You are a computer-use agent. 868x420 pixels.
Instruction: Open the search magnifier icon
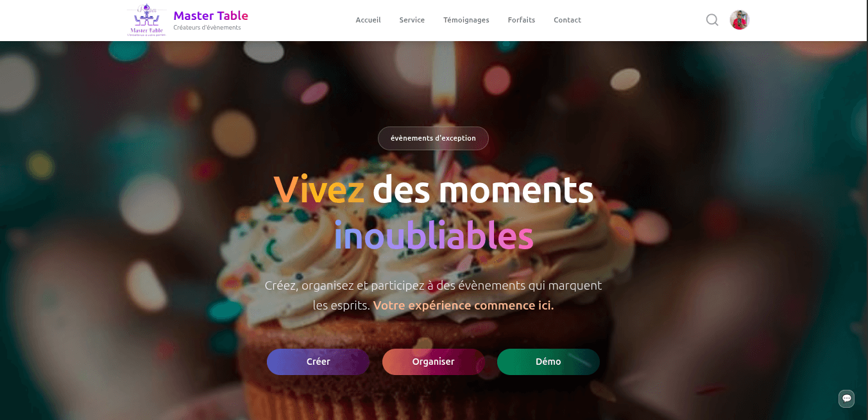tap(712, 20)
